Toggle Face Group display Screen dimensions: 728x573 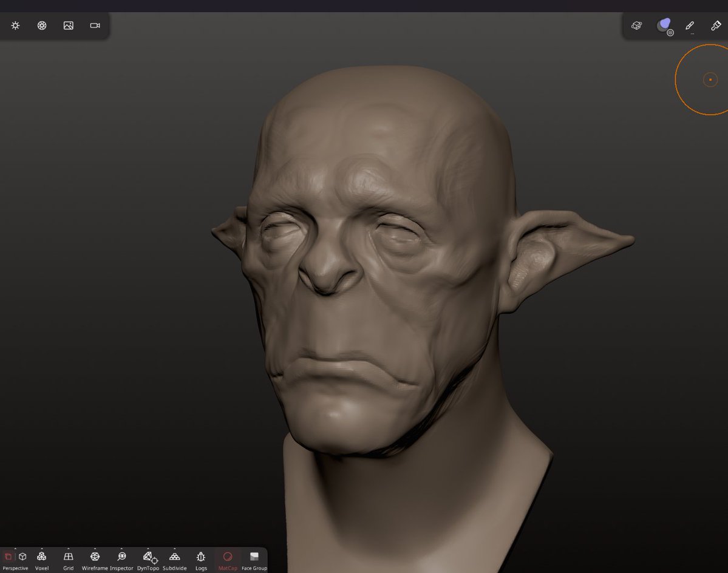[x=254, y=560]
